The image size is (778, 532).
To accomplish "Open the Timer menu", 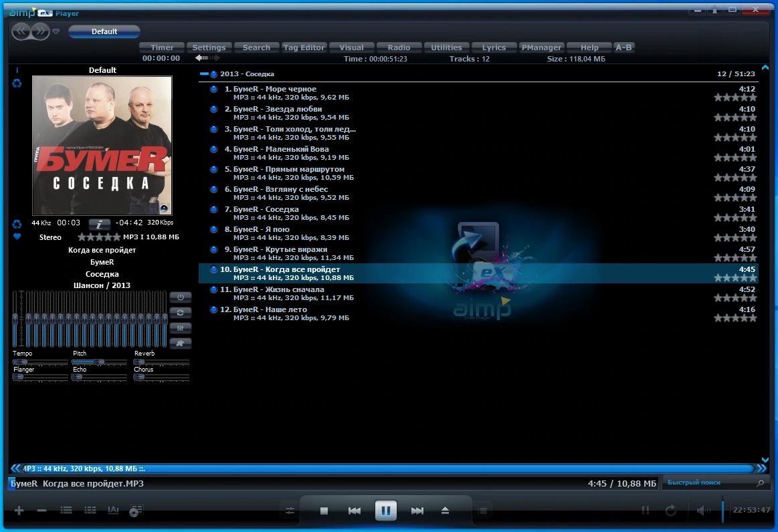I will click(163, 47).
